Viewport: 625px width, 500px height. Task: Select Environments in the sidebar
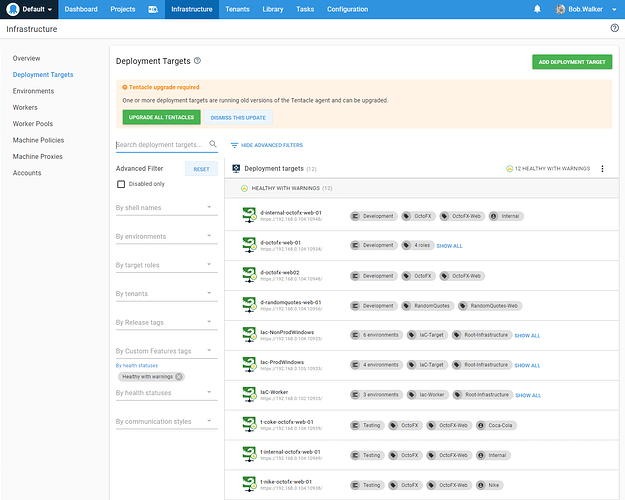tap(33, 91)
